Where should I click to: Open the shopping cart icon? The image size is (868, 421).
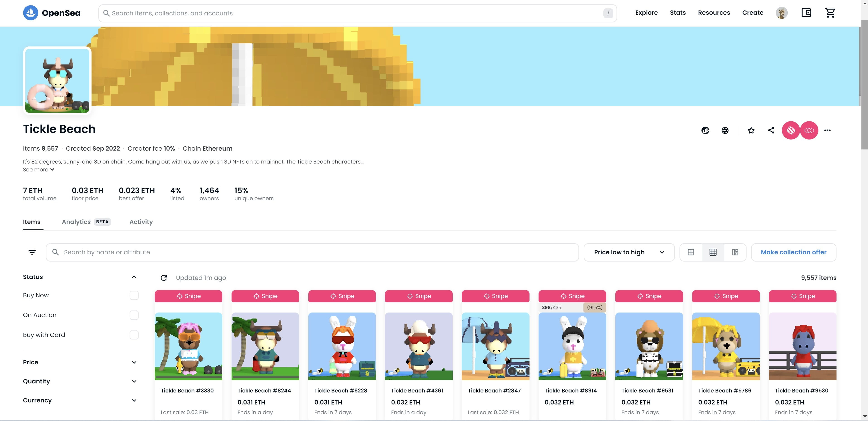tap(830, 13)
